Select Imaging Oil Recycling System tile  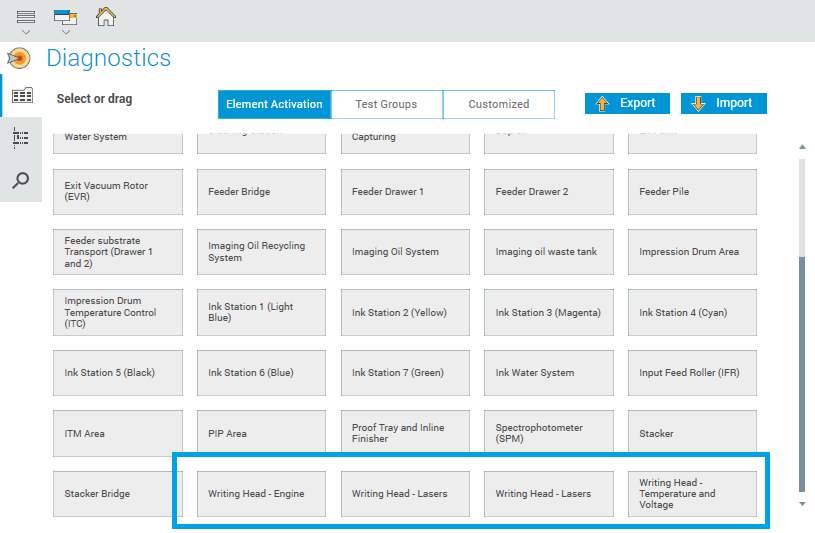click(x=261, y=252)
